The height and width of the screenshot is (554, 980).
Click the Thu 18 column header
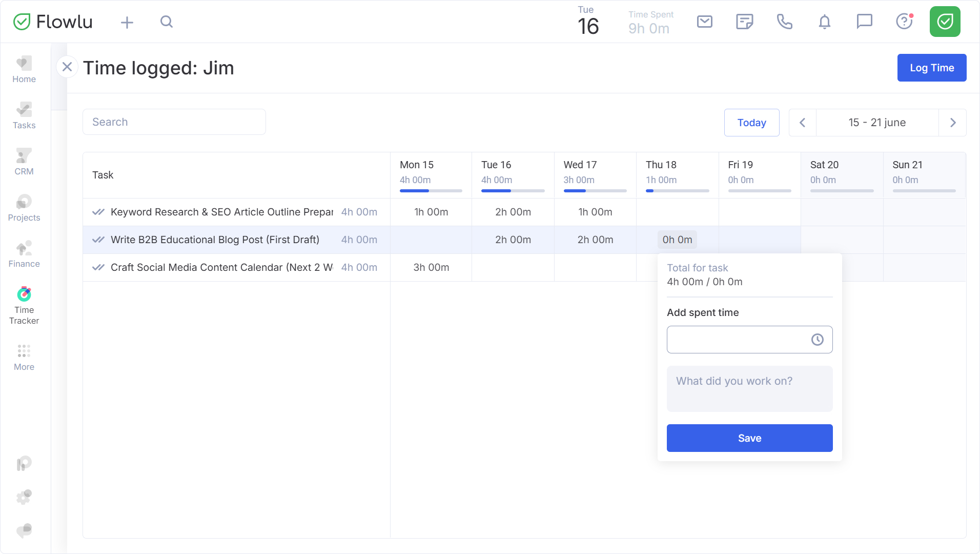tap(677, 175)
